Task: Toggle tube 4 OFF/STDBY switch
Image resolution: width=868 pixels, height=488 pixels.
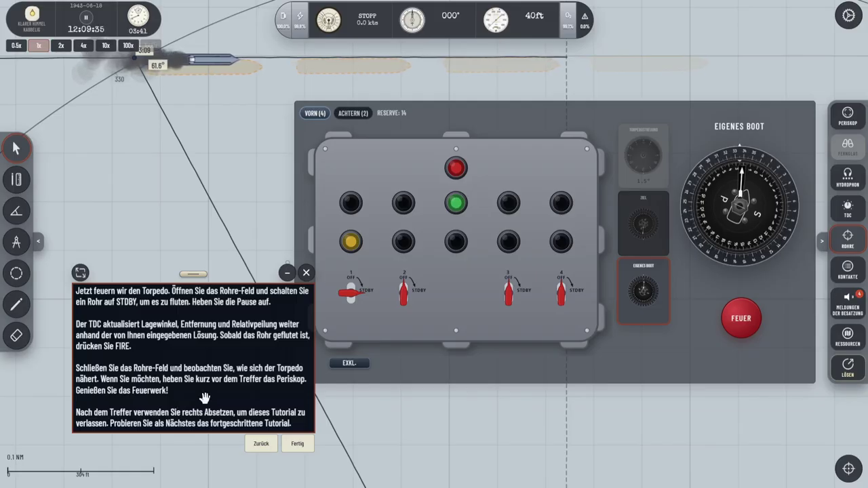Action: (561, 292)
